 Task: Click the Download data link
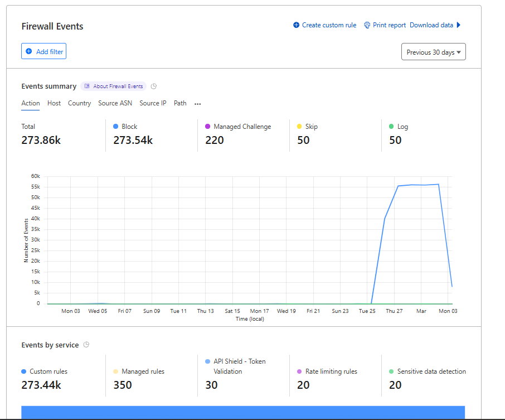pos(431,25)
